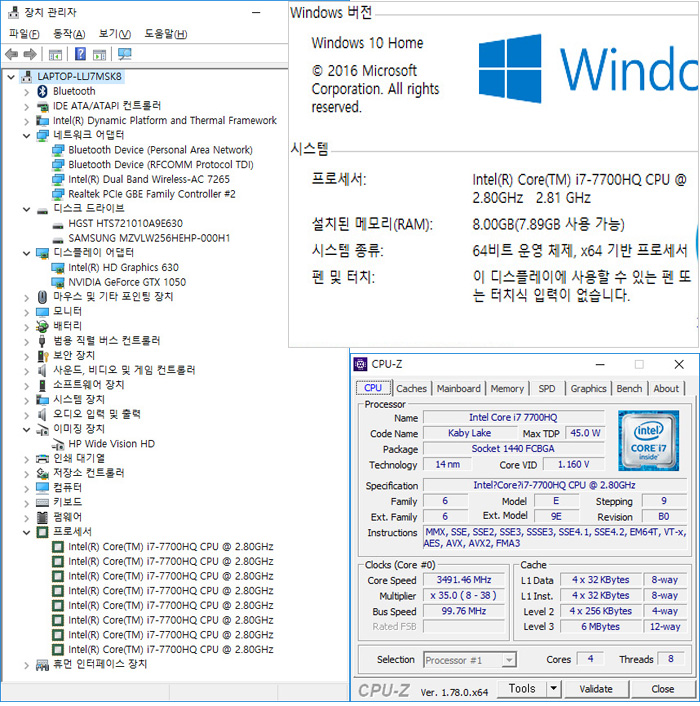Open the 파일(F) menu

pyautogui.click(x=24, y=34)
